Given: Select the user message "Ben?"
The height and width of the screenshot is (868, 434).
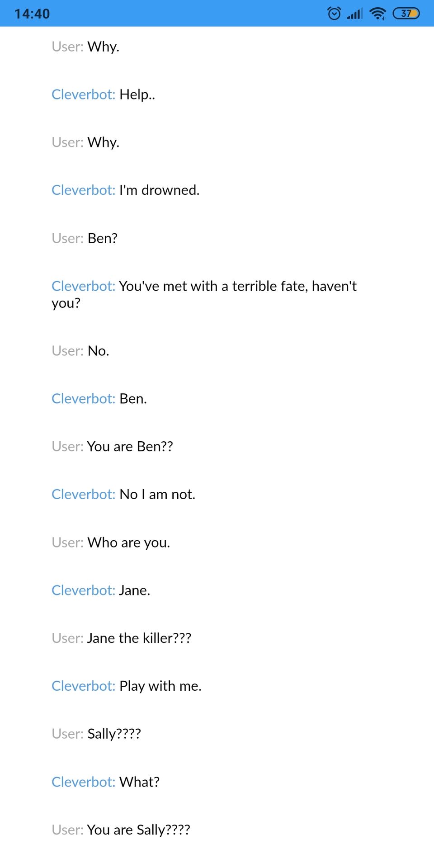Looking at the screenshot, I should [x=102, y=238].
